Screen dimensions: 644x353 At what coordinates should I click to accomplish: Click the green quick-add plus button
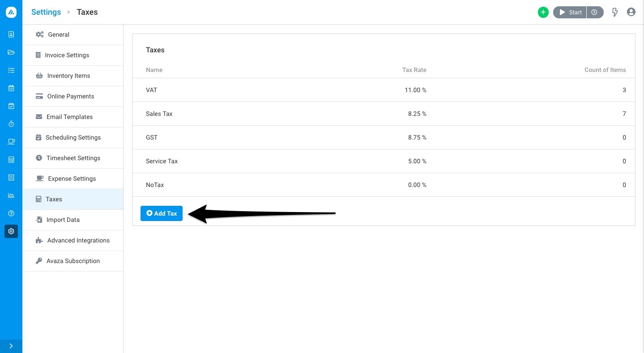tap(543, 12)
